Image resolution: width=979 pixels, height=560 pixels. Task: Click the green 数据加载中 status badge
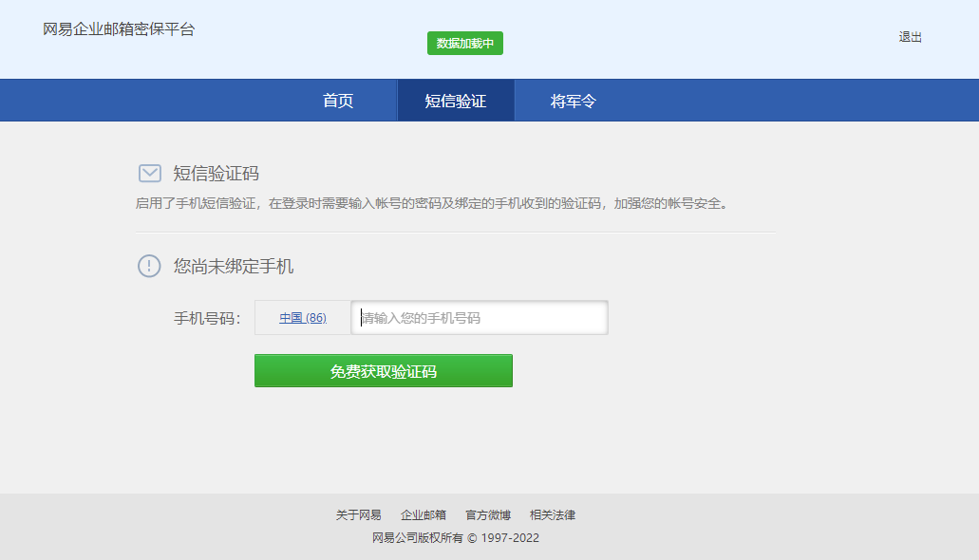coord(464,44)
